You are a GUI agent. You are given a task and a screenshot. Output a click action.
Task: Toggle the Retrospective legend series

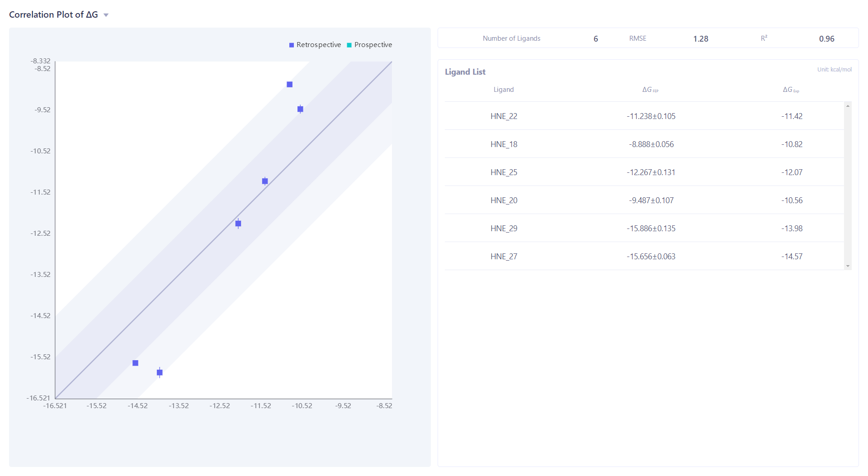point(318,45)
